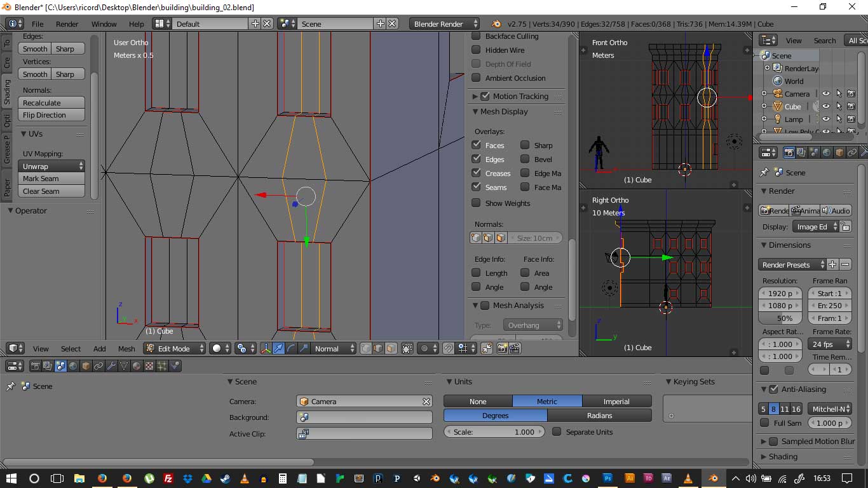Click the OpenGL render image camera icon
Viewport: 868px width, 488px height.
503,348
